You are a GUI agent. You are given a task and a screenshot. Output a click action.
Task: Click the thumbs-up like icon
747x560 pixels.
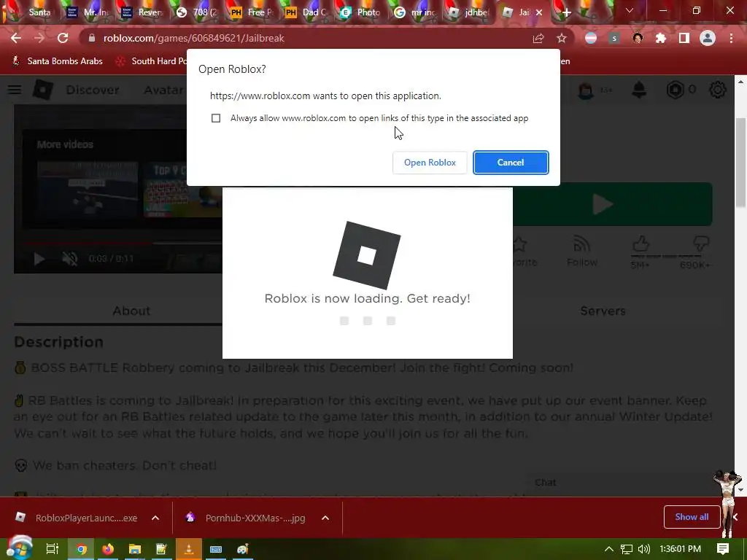[640, 244]
